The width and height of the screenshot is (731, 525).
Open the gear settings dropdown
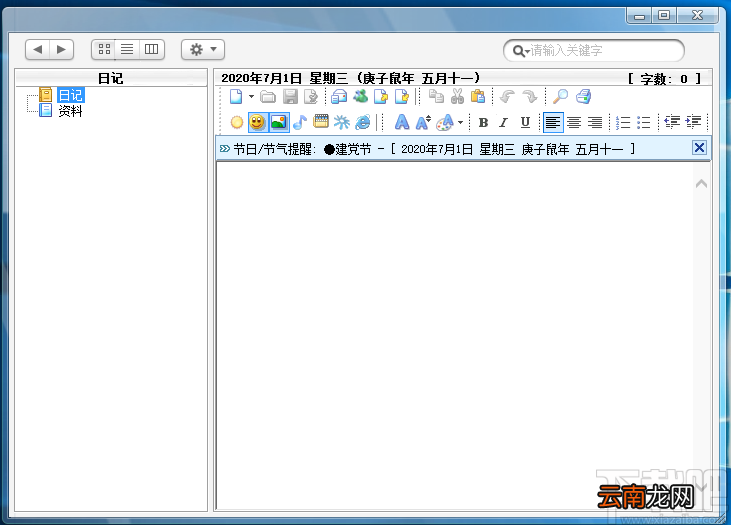click(x=203, y=49)
